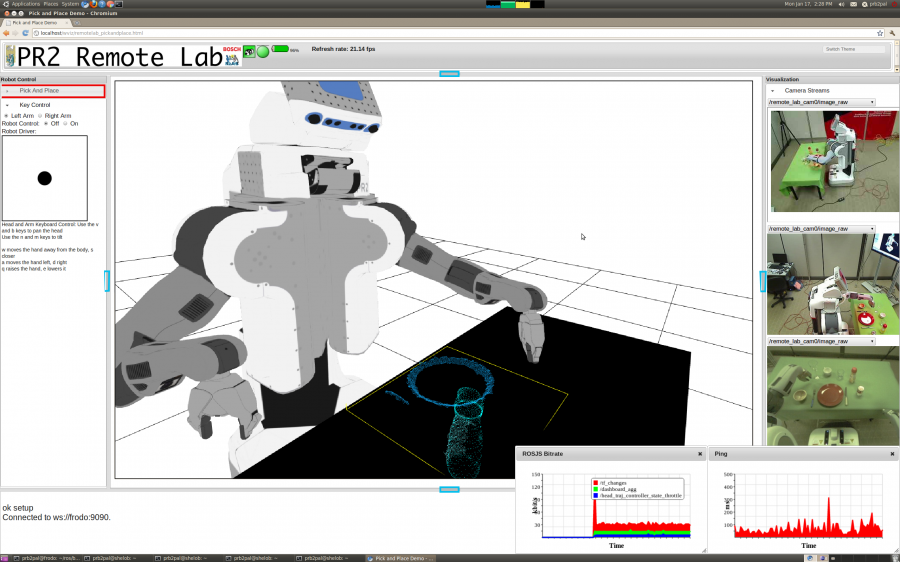
Task: Close the Ping graph panel
Action: (x=892, y=454)
